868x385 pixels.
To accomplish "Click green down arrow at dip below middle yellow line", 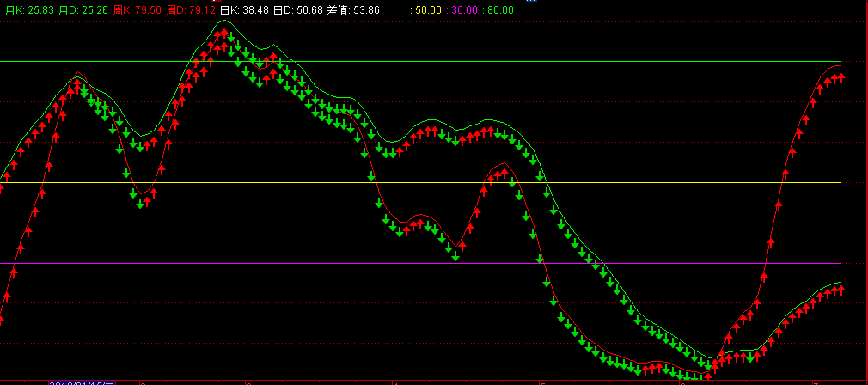I will click(140, 204).
